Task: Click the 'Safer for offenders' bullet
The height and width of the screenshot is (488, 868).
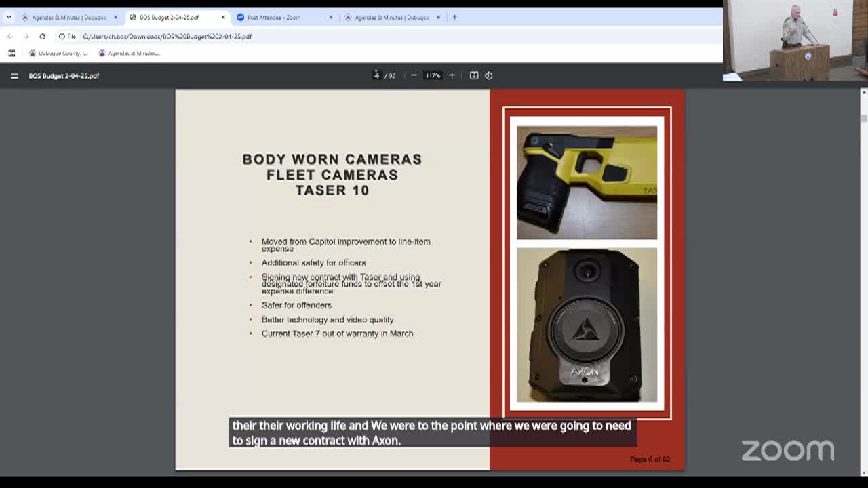Action: 296,305
